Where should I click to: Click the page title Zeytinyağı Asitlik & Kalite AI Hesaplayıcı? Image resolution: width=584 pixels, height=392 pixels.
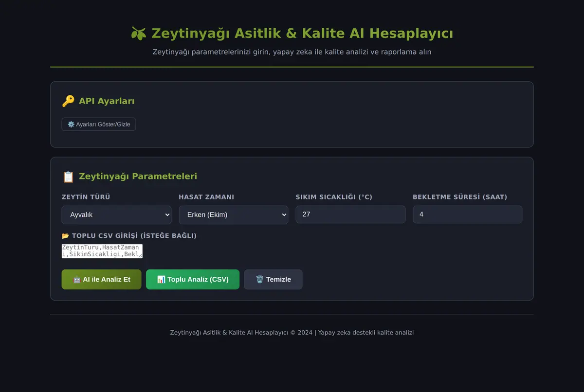pos(302,34)
